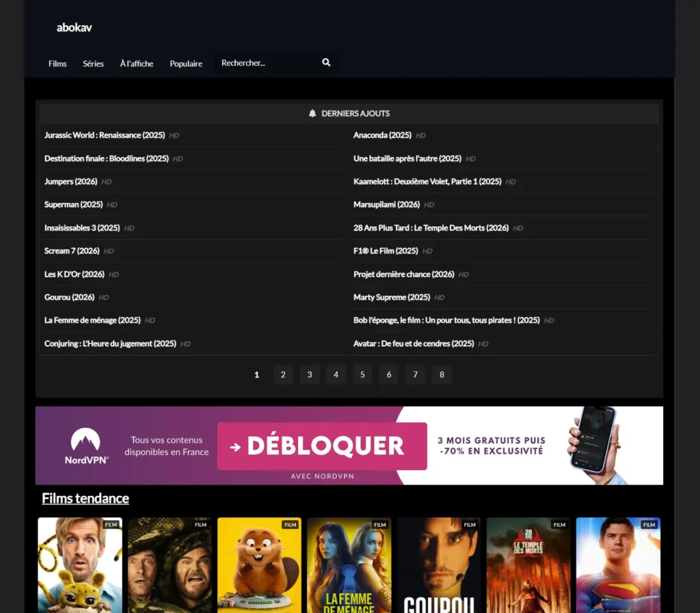The image size is (700, 613).
Task: Open the Films menu item
Action: pyautogui.click(x=57, y=64)
